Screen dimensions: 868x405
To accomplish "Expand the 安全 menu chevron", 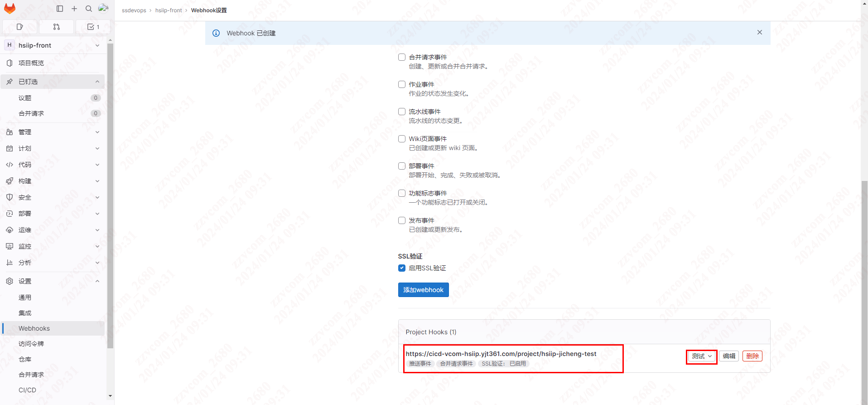I will (x=97, y=197).
